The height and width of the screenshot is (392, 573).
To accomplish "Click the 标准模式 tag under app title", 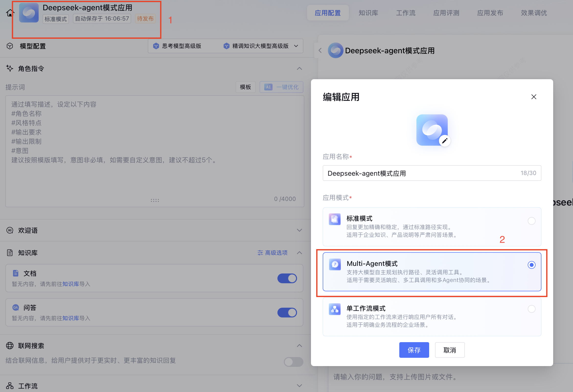I will pos(56,19).
